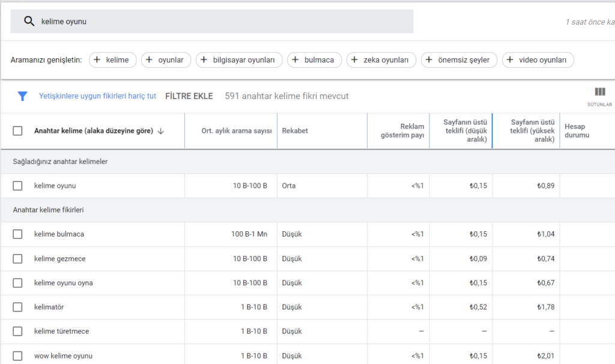Add 'kelime' to broaden search
The image size is (615, 364).
coord(113,60)
